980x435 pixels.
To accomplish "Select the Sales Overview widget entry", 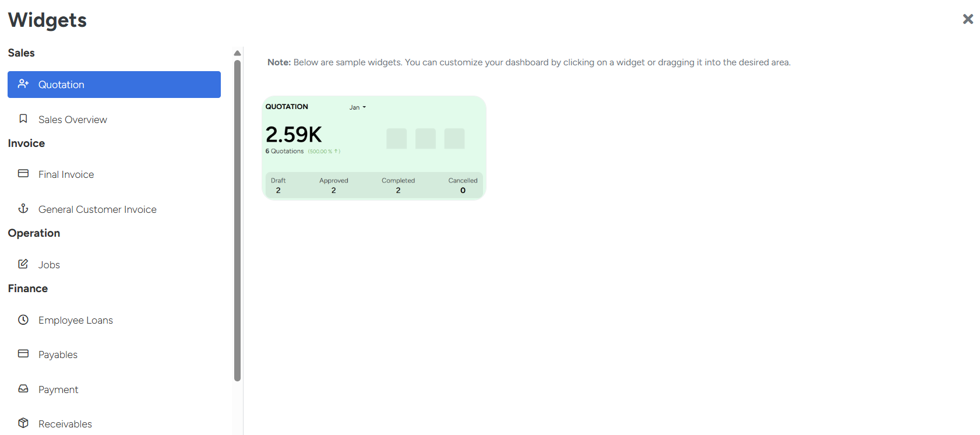I will (73, 120).
